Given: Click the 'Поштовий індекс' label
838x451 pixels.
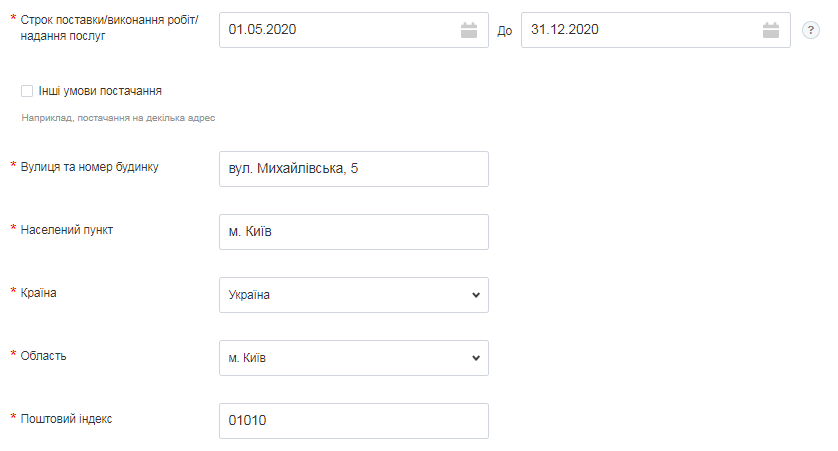Looking at the screenshot, I should point(66,418).
